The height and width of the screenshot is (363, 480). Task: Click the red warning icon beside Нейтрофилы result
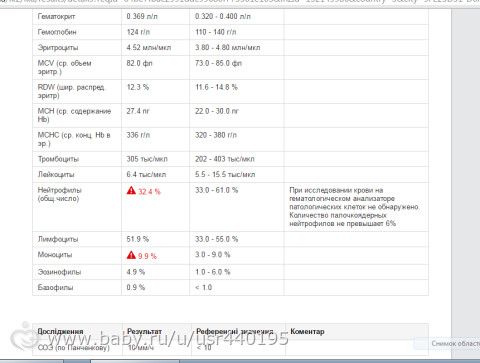[x=131, y=190]
